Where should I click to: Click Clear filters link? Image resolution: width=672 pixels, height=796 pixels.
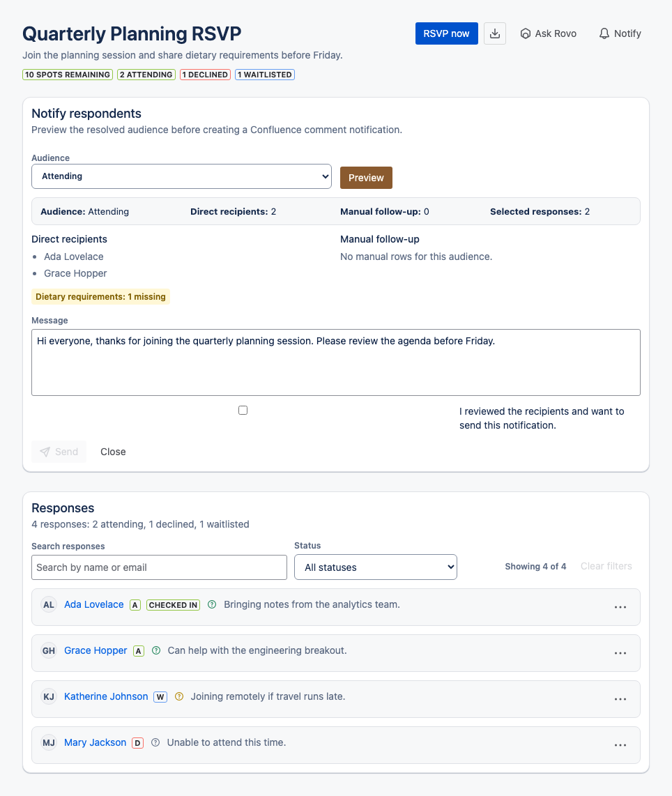[606, 566]
